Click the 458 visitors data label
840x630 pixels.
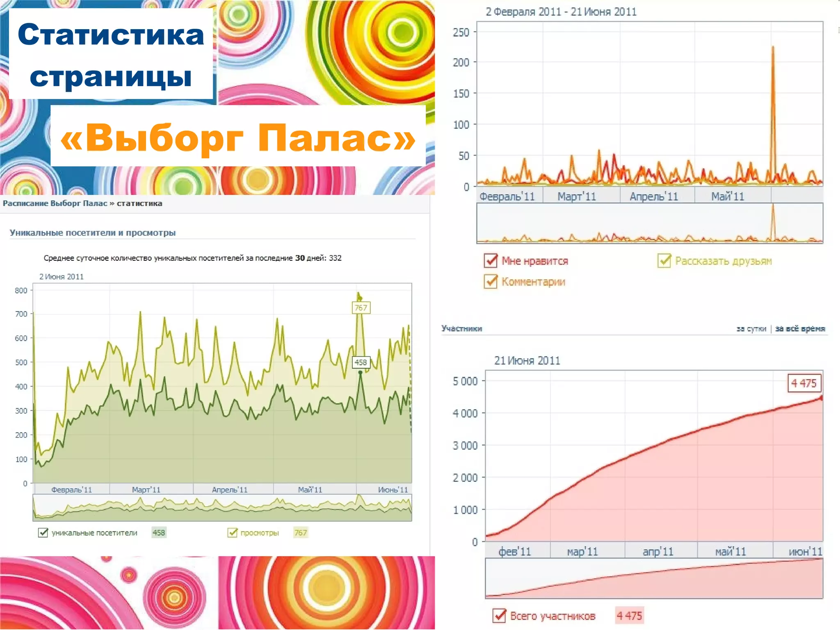pos(361,362)
